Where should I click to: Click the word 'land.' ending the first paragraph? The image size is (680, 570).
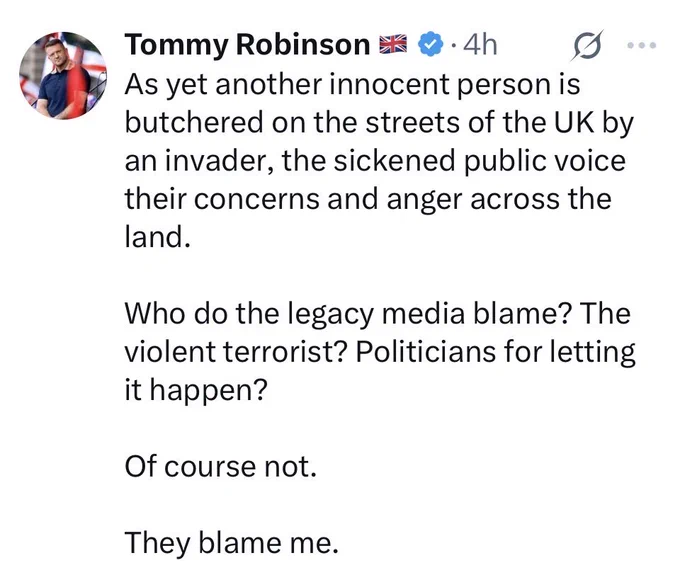pyautogui.click(x=157, y=237)
